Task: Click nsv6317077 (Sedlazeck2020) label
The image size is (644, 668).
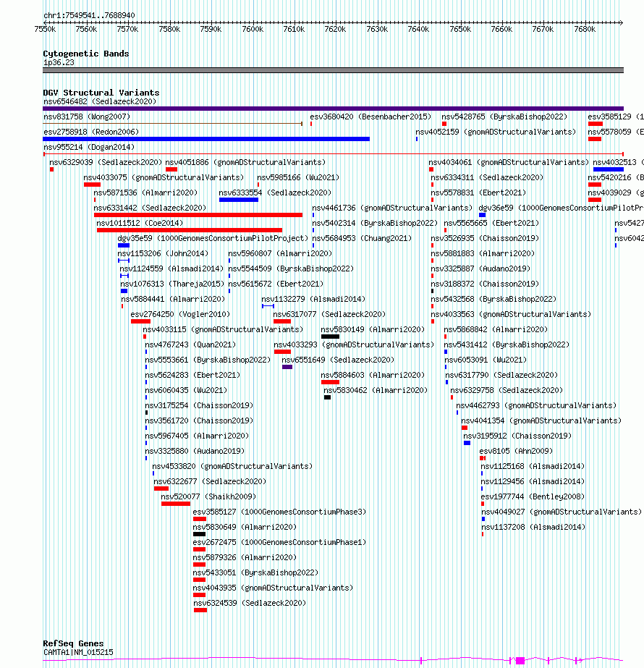Action: 329,314
